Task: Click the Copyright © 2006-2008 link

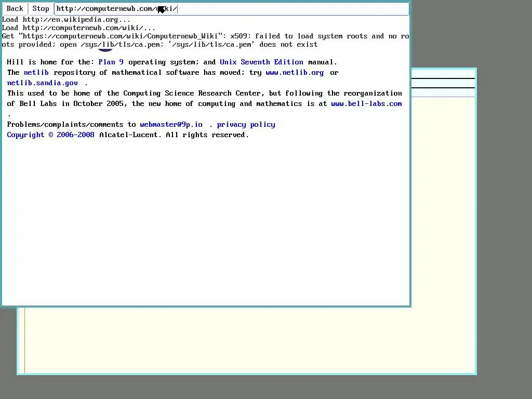Action: (50, 135)
